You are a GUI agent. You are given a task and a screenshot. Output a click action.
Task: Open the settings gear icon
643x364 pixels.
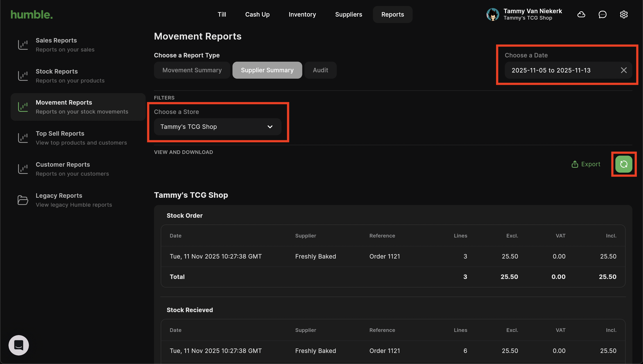(x=623, y=14)
